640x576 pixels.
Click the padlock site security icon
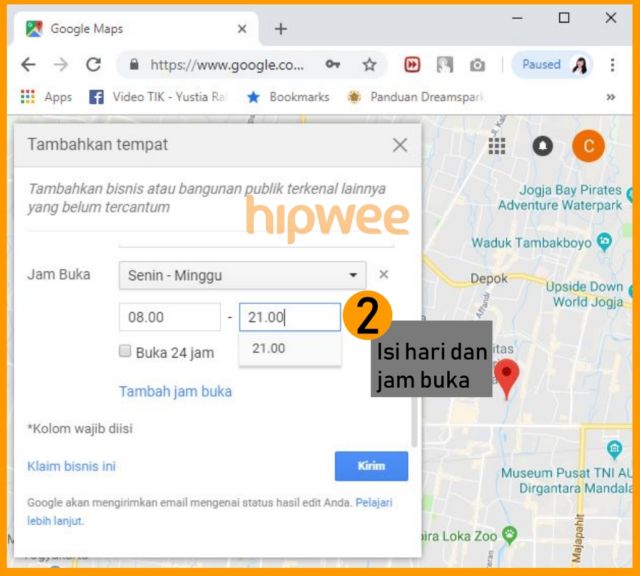tap(134, 64)
